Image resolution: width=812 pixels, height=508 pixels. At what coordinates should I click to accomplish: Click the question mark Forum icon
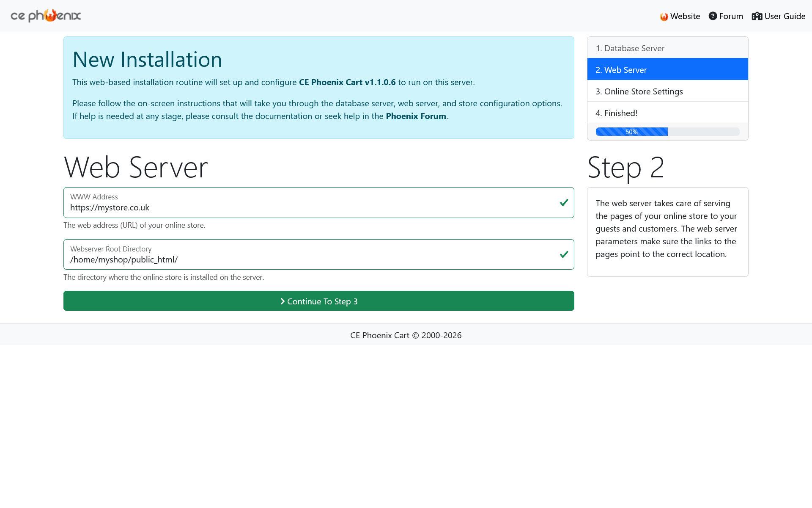(713, 16)
